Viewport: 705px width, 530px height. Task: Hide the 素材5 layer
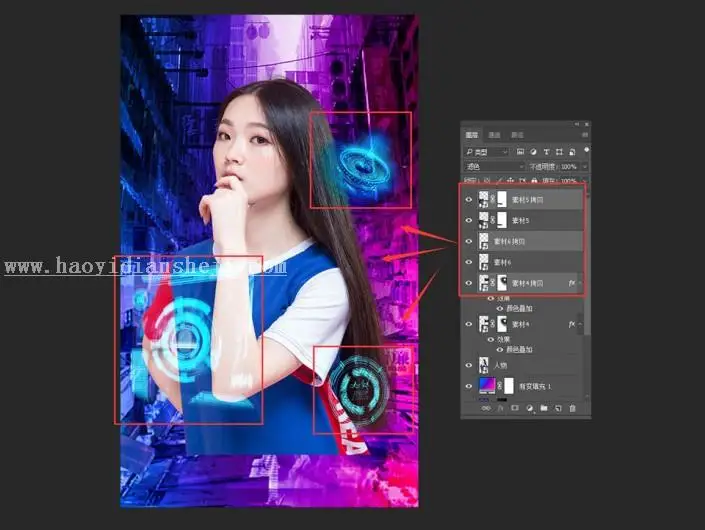[x=469, y=220]
